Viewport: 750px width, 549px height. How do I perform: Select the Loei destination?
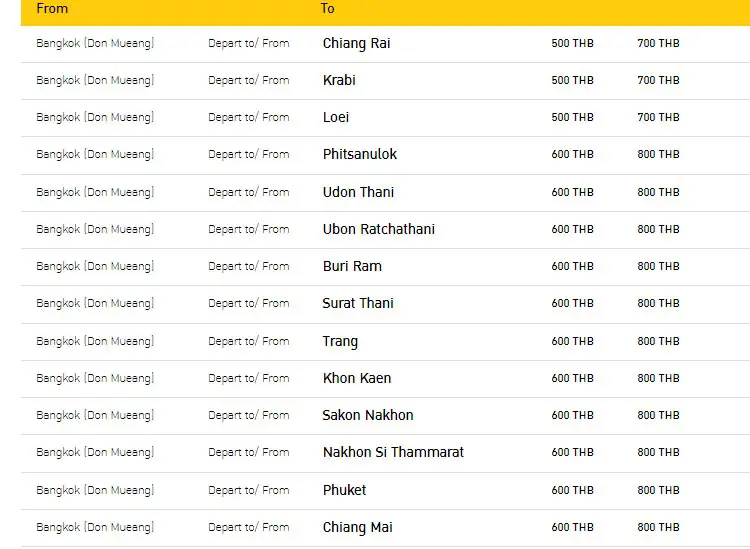click(x=336, y=118)
